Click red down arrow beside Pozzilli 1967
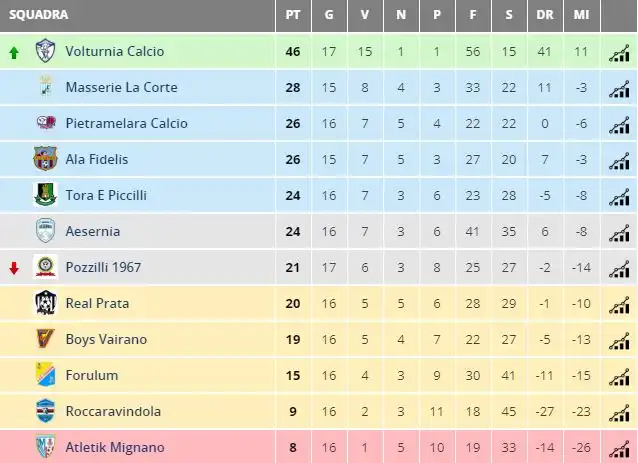Image resolution: width=638 pixels, height=463 pixels. point(14,268)
